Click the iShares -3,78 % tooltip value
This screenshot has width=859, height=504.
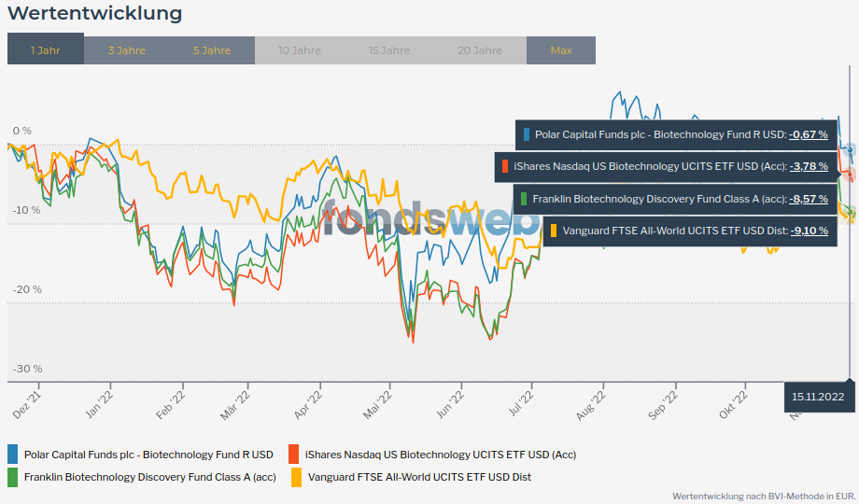(809, 167)
